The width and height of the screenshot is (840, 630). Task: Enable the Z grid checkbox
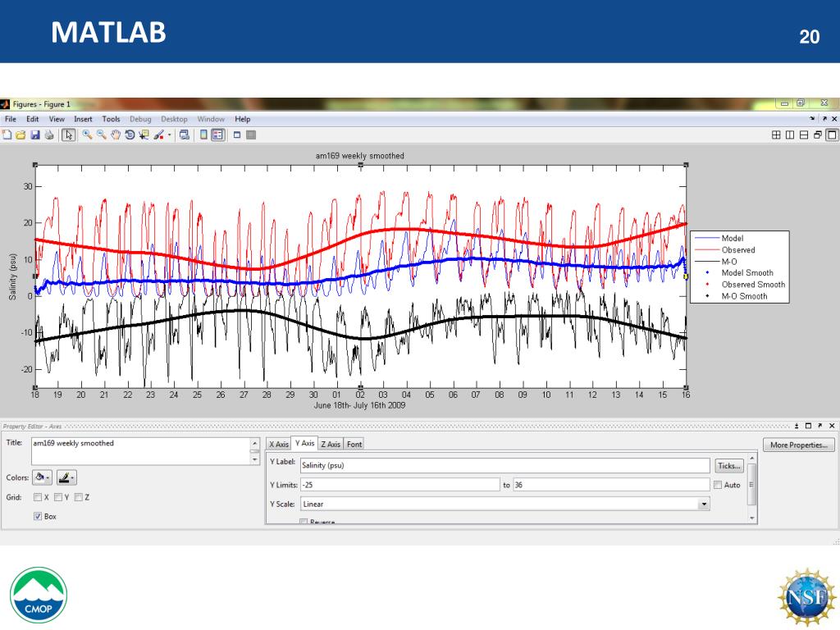click(x=78, y=497)
